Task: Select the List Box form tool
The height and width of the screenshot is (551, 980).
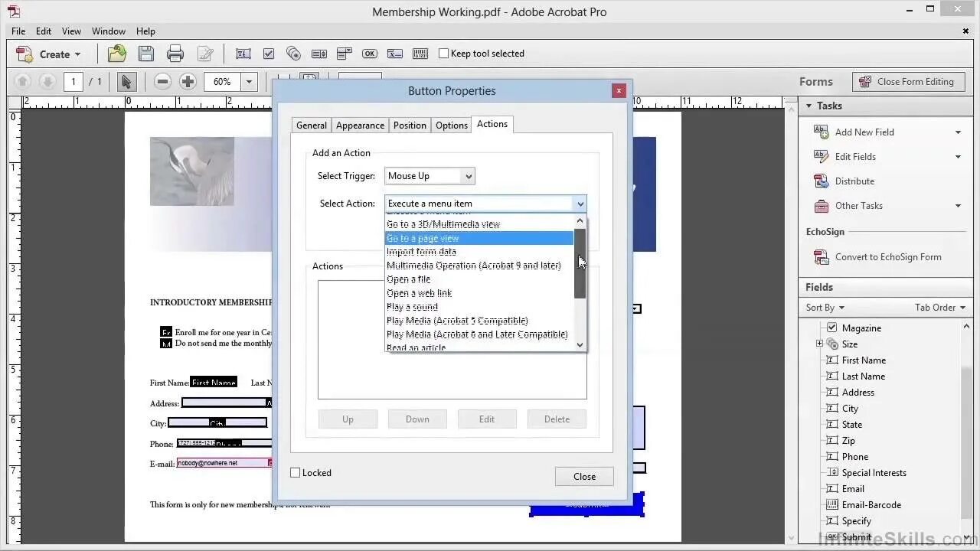Action: point(318,54)
